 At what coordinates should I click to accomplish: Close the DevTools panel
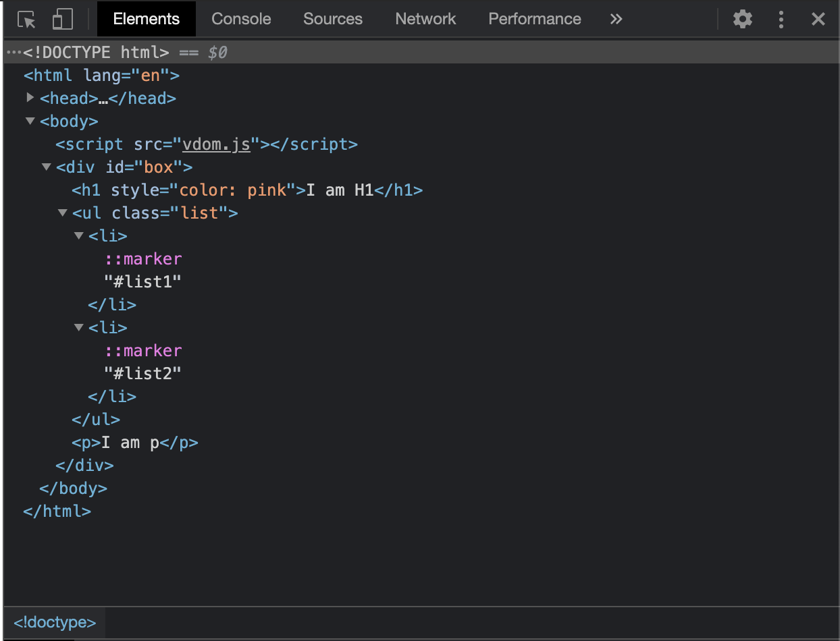[818, 19]
